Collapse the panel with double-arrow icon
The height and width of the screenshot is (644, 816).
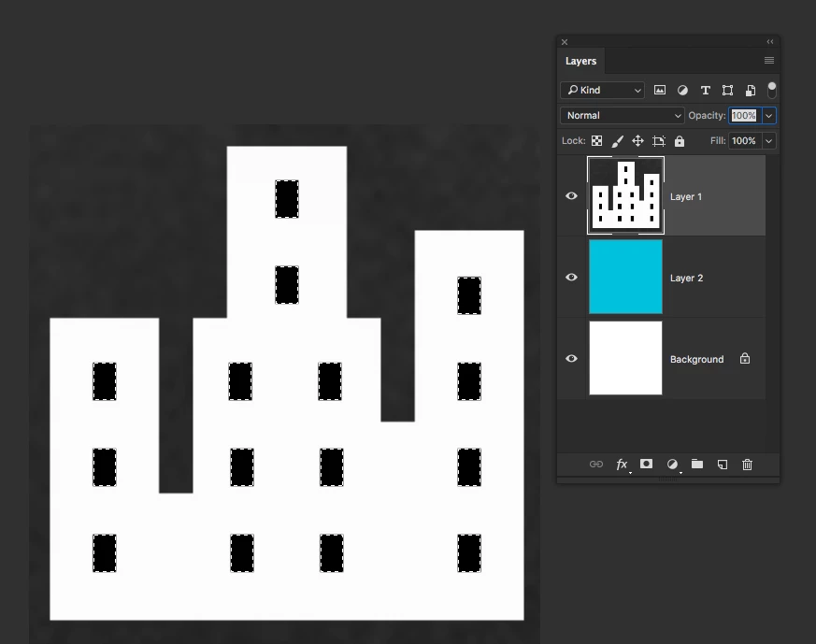(769, 42)
